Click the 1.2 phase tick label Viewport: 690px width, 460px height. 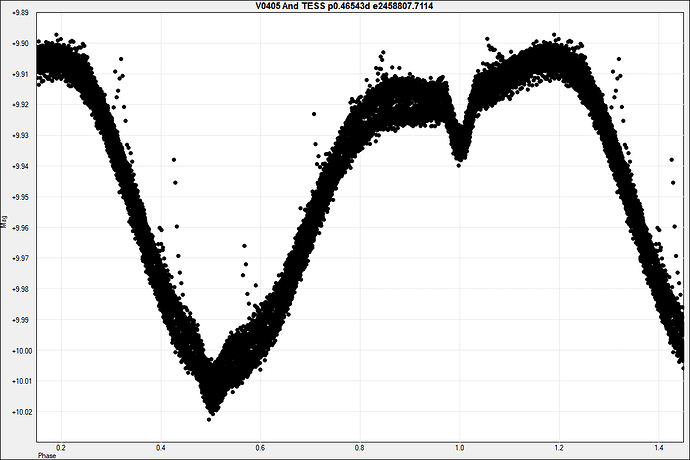pos(558,448)
